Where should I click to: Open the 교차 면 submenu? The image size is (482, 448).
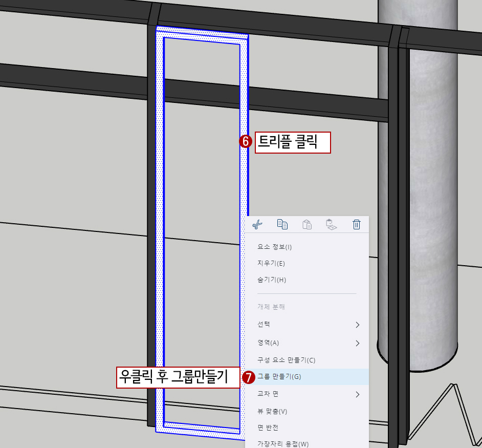point(307,394)
